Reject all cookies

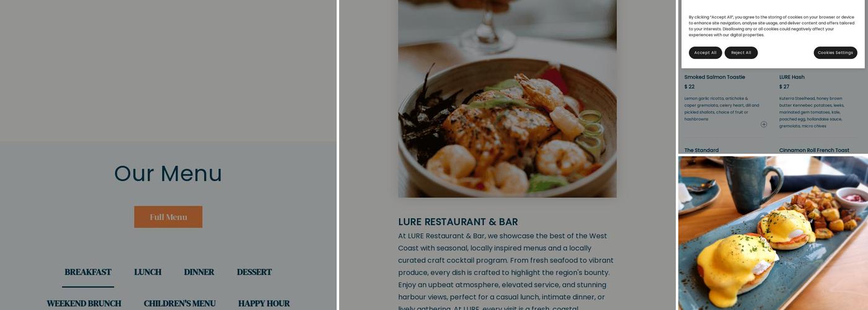pyautogui.click(x=741, y=53)
